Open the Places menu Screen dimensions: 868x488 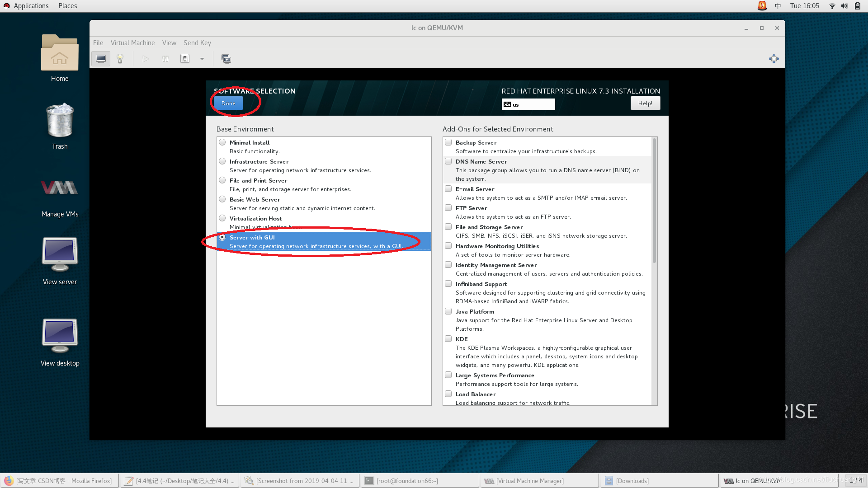[x=67, y=6]
